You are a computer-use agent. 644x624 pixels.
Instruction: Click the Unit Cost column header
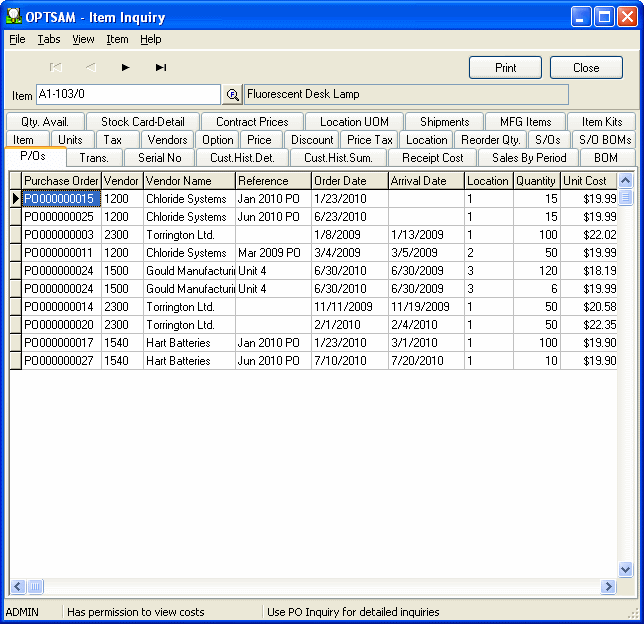pyautogui.click(x=586, y=181)
